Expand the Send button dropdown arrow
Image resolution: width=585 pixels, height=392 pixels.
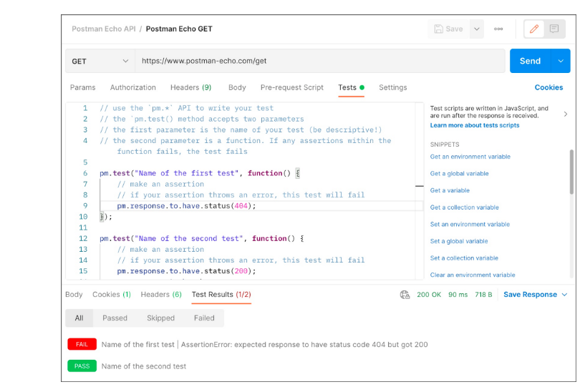(561, 61)
